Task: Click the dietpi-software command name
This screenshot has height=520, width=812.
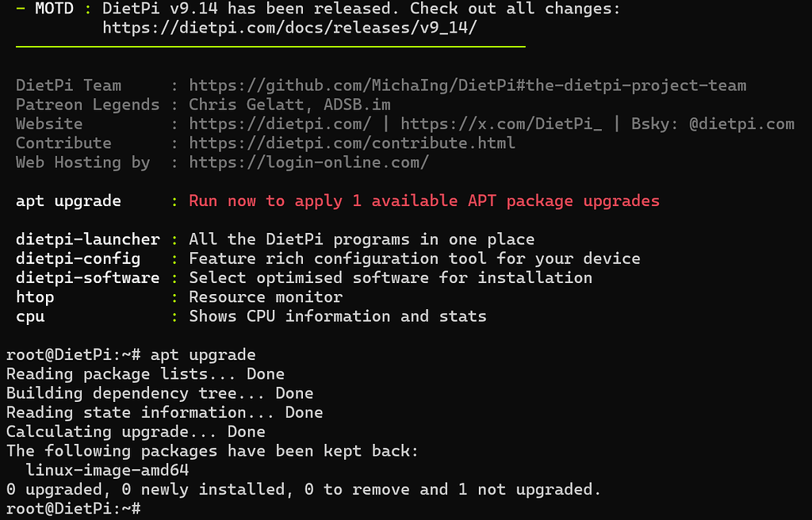Action: tap(87, 277)
